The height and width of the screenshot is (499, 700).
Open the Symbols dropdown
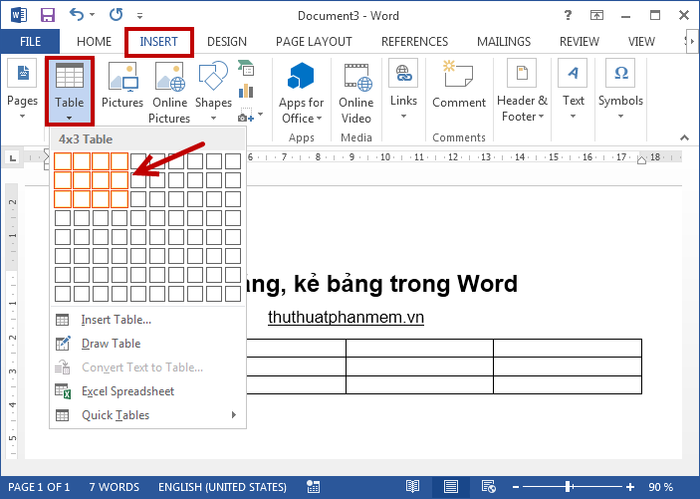(621, 90)
